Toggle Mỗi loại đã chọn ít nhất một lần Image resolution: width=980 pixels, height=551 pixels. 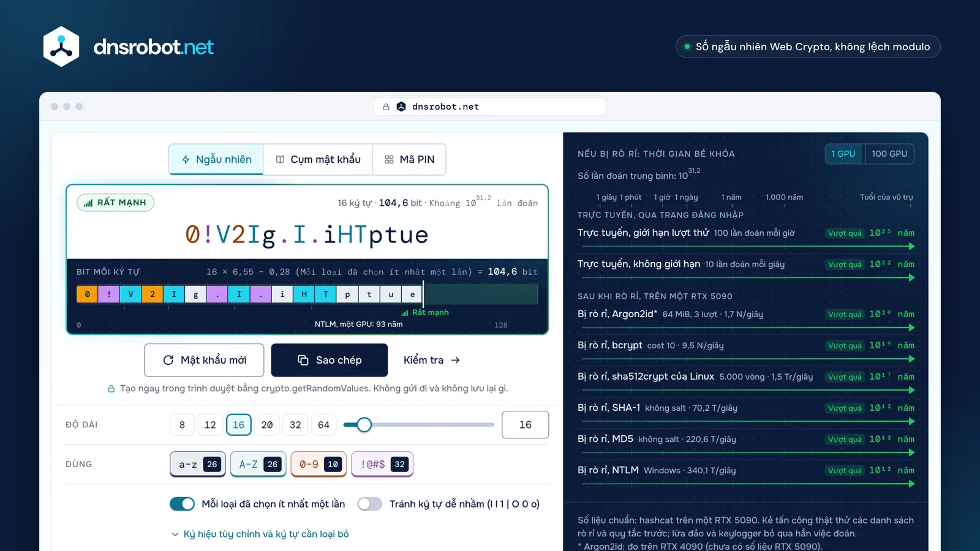[182, 504]
